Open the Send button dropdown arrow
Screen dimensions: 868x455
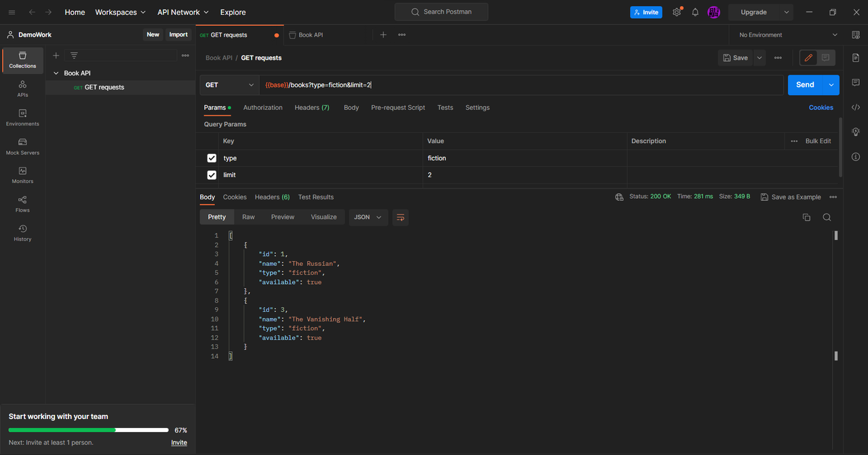pyautogui.click(x=831, y=85)
